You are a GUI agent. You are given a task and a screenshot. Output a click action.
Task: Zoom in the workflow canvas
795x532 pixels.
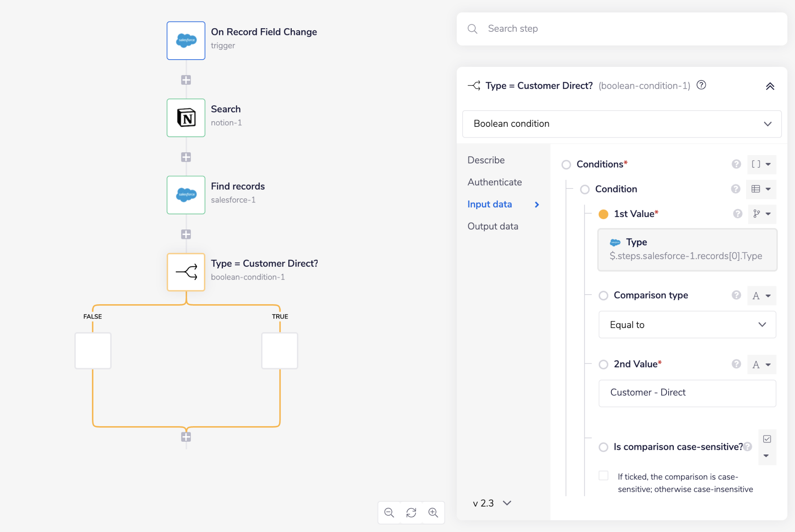click(x=433, y=513)
